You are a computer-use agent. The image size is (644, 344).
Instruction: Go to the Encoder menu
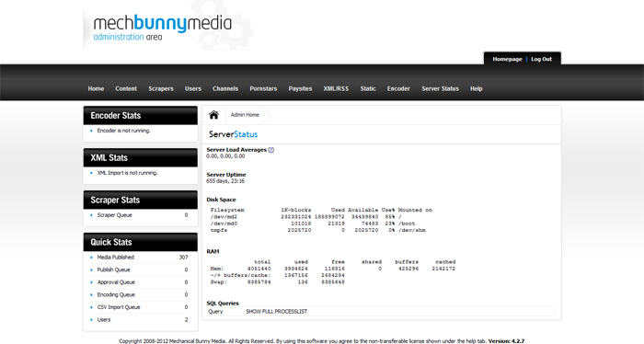coord(398,88)
